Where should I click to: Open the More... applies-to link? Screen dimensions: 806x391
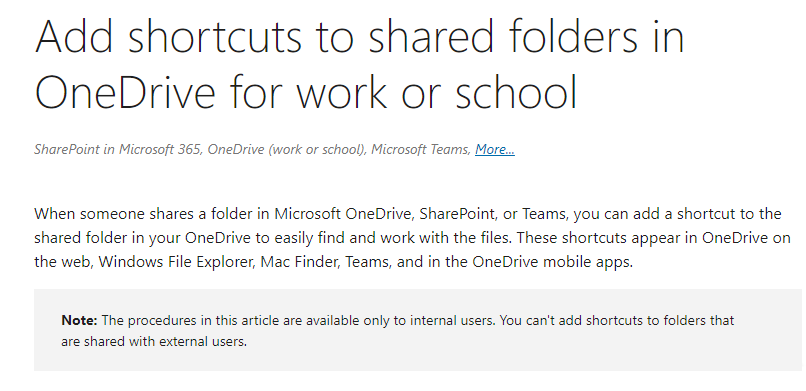494,150
